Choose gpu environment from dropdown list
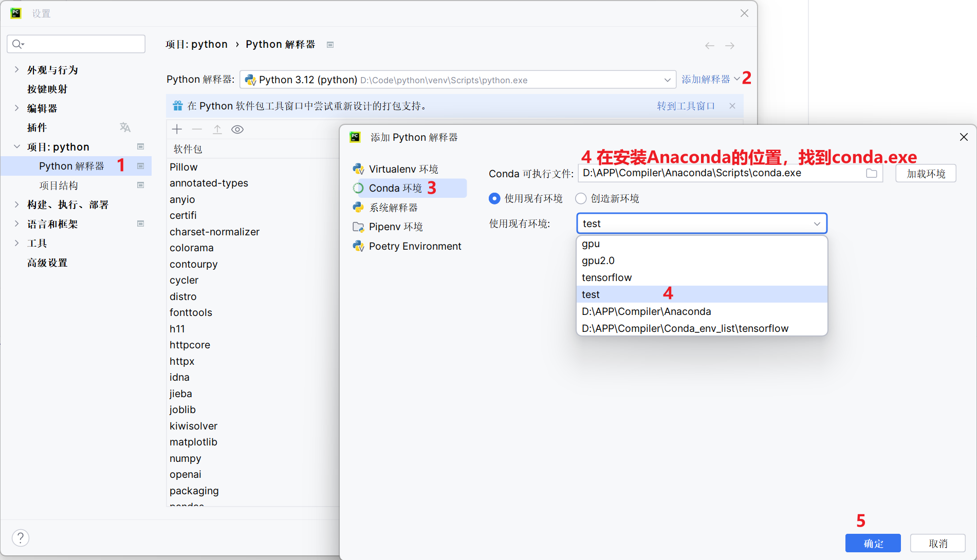 click(x=702, y=244)
